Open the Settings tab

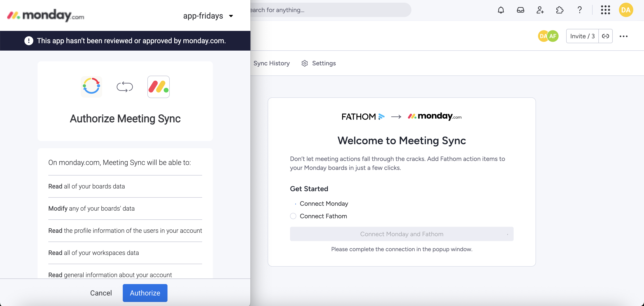point(318,63)
